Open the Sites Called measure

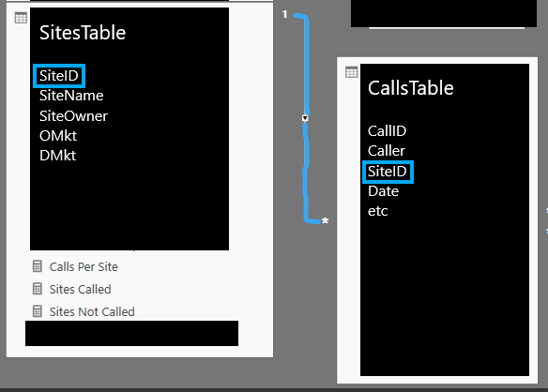(x=80, y=289)
